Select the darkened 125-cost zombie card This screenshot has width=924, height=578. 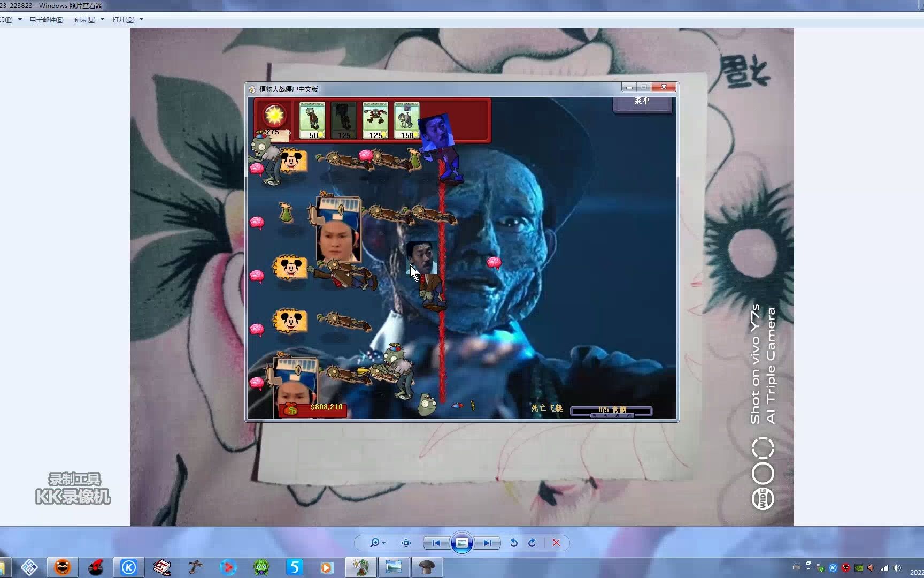pos(343,120)
